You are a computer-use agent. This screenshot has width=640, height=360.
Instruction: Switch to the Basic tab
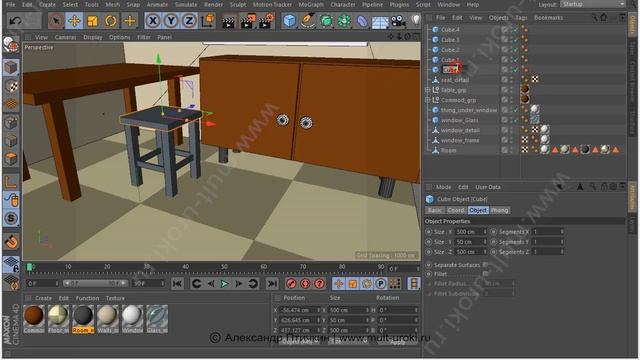(434, 210)
